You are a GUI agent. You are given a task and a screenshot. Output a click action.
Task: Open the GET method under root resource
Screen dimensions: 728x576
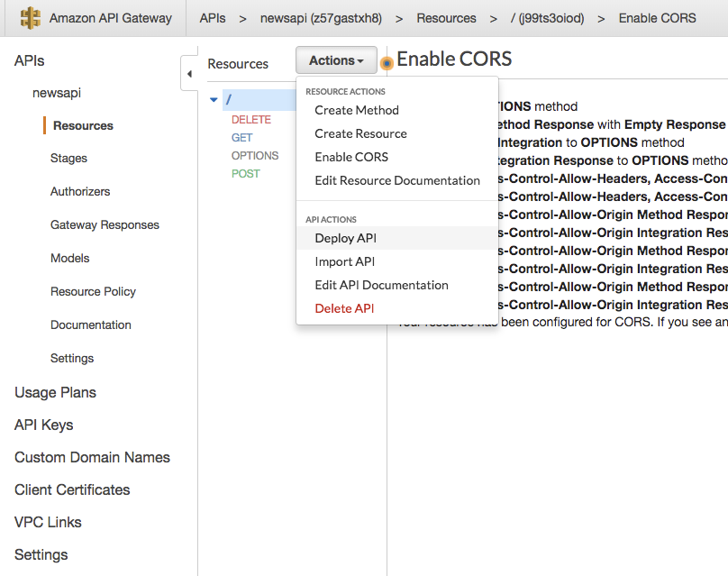[241, 138]
